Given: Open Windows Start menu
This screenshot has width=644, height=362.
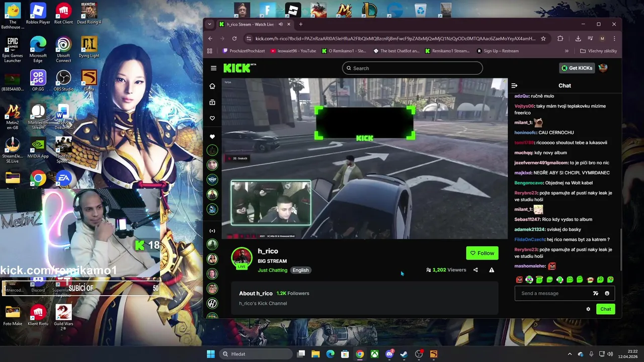Looking at the screenshot, I should point(211,354).
